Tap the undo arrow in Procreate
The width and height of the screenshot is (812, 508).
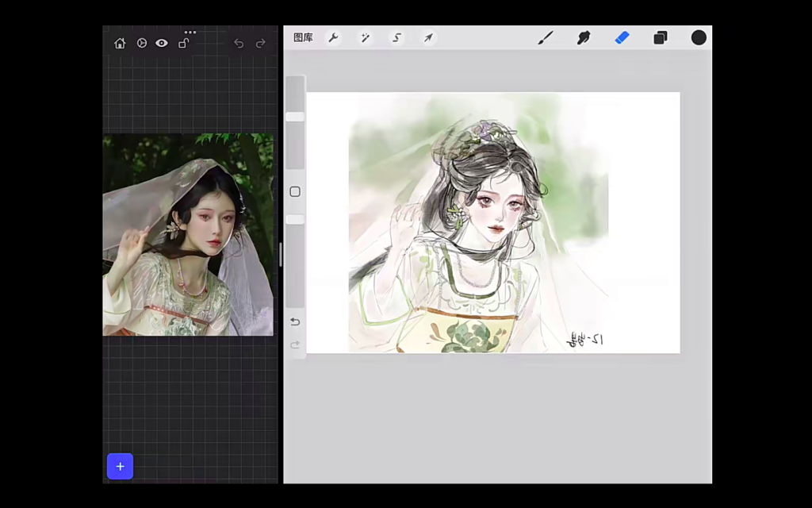point(294,321)
